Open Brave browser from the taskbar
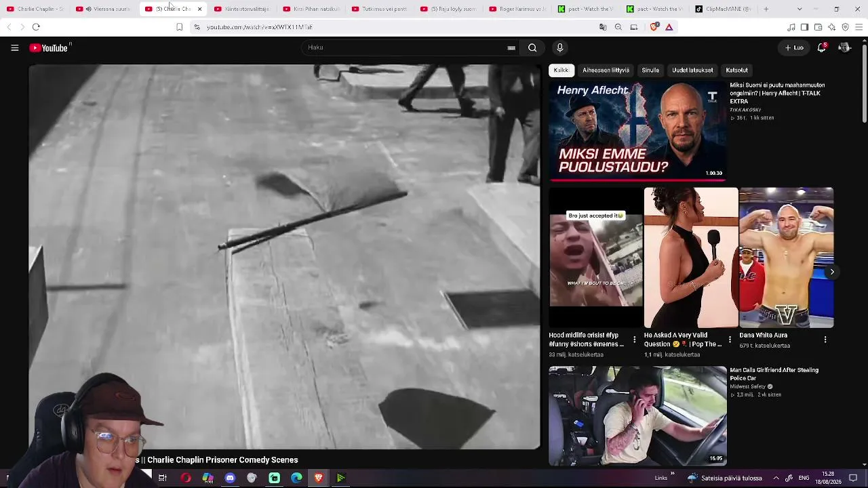The height and width of the screenshot is (488, 868). pos(319,478)
